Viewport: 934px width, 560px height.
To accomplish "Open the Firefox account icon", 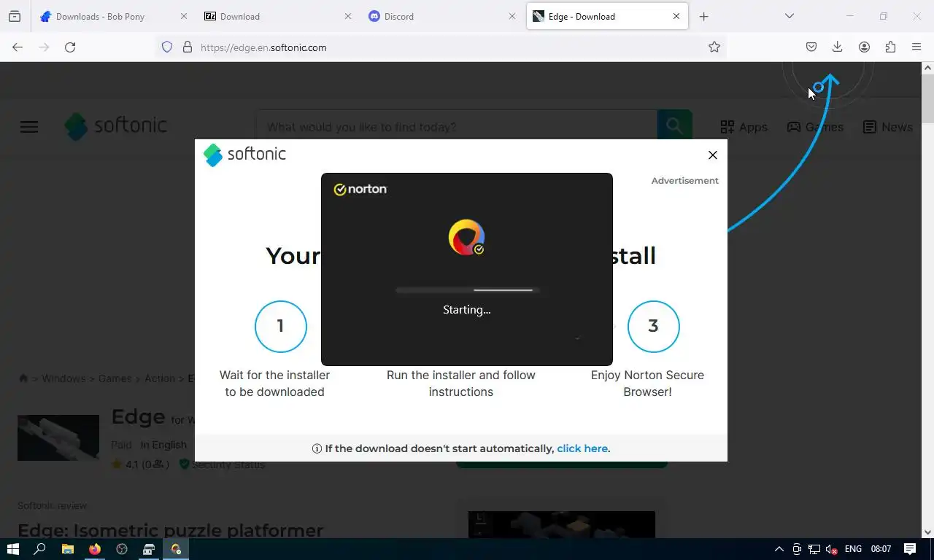I will (864, 47).
